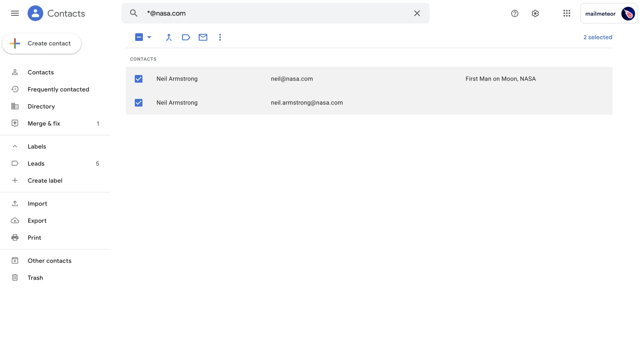Merge selected contacts icon

(x=169, y=37)
